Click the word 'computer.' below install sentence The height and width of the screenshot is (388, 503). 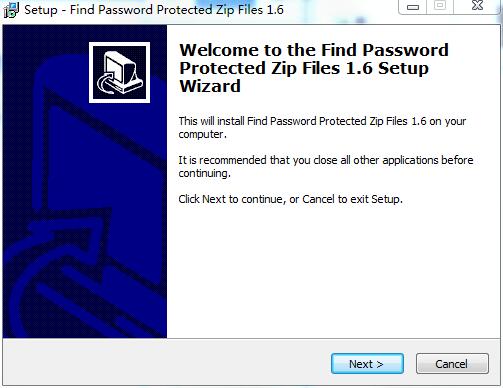click(x=202, y=134)
